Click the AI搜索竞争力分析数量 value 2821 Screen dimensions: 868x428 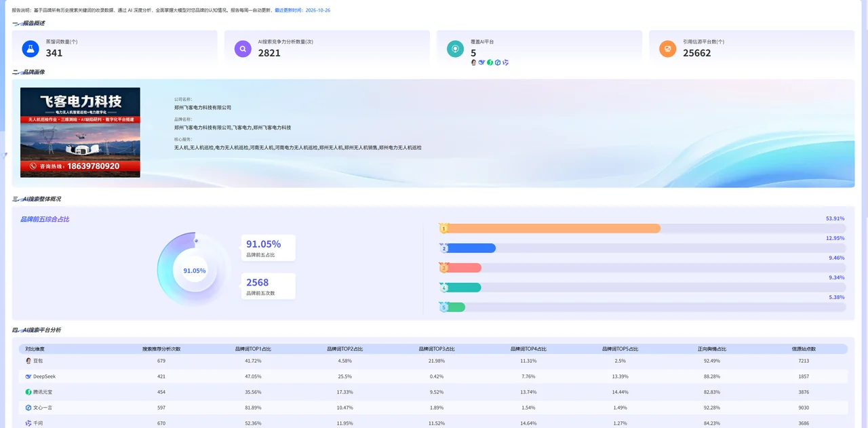point(269,53)
